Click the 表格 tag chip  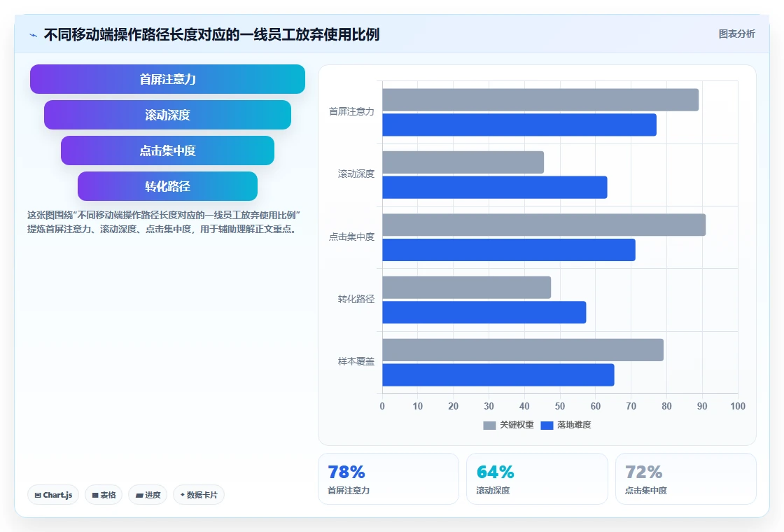point(104,495)
